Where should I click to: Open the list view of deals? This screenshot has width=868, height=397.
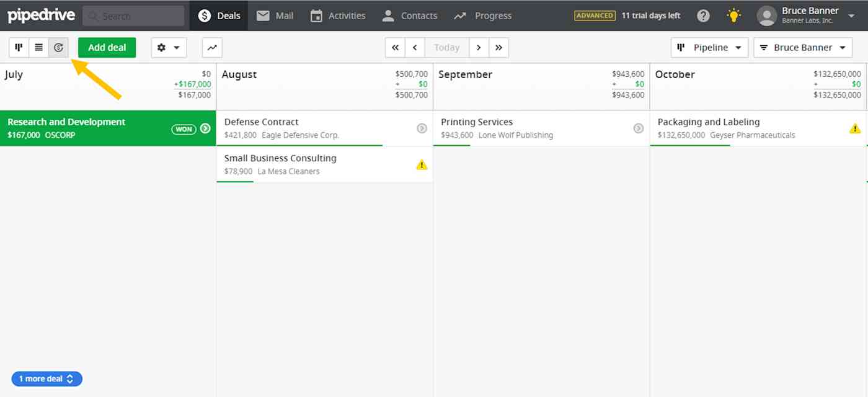pos(38,47)
